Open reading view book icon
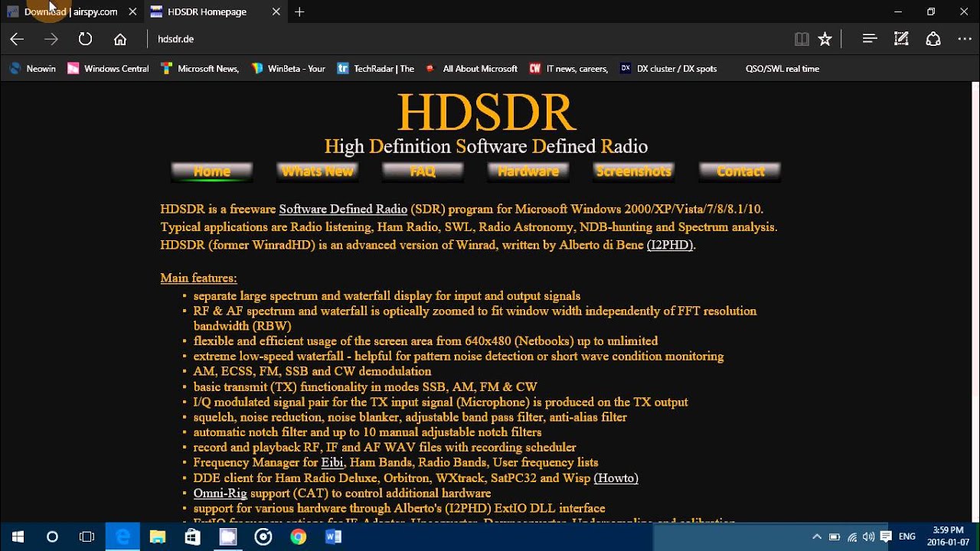980x551 pixels. click(802, 39)
